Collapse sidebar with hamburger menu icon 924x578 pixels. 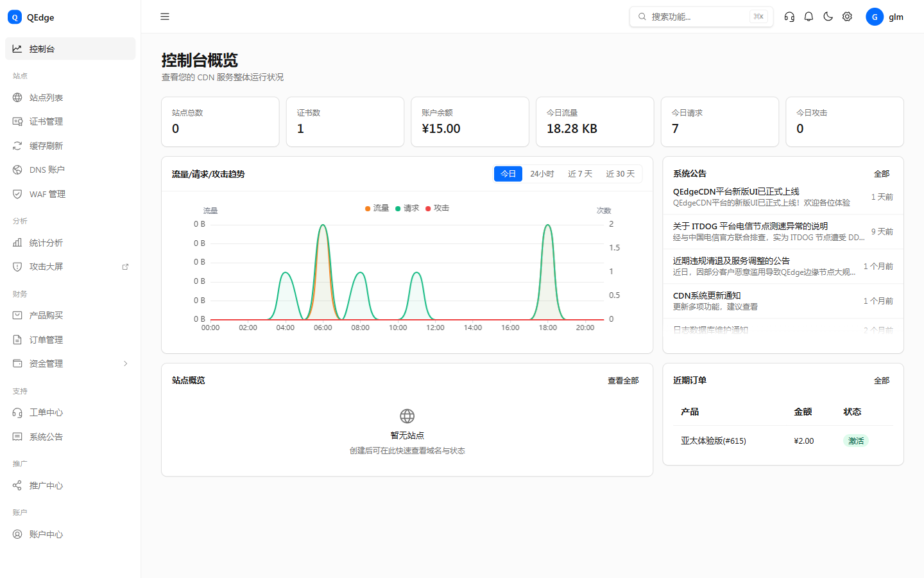[x=165, y=17]
